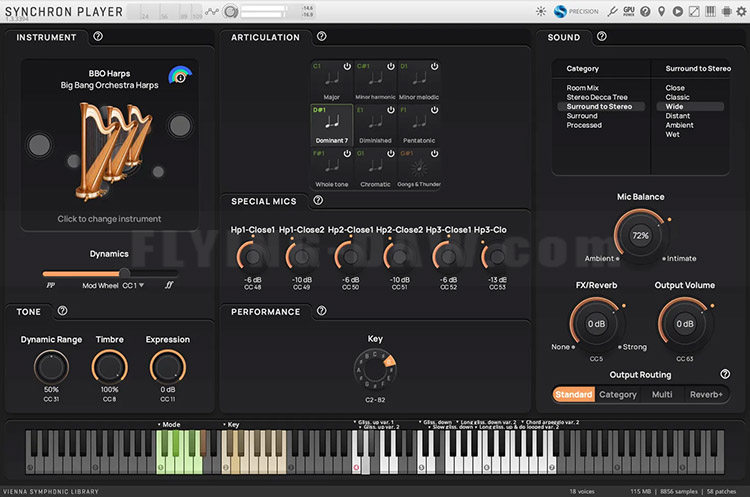Open the Articulation panel help icon
The width and height of the screenshot is (750, 497).
click(321, 36)
